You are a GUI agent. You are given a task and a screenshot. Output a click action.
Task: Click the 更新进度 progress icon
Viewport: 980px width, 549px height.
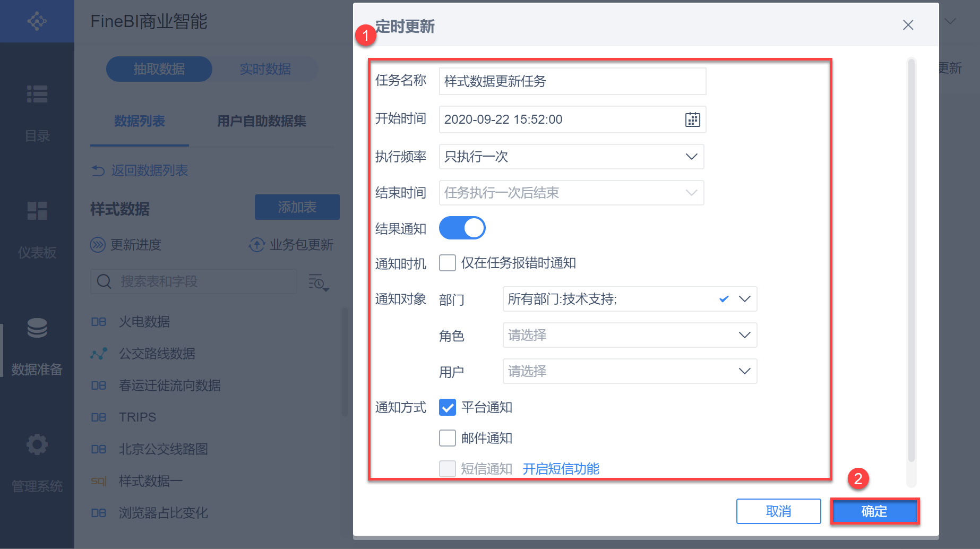98,245
